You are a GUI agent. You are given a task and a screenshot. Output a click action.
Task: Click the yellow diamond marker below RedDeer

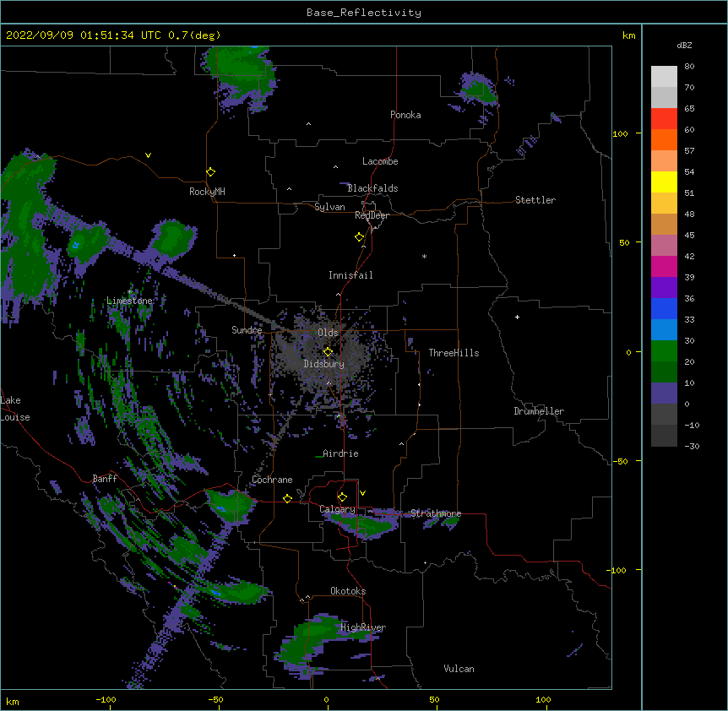(360, 237)
